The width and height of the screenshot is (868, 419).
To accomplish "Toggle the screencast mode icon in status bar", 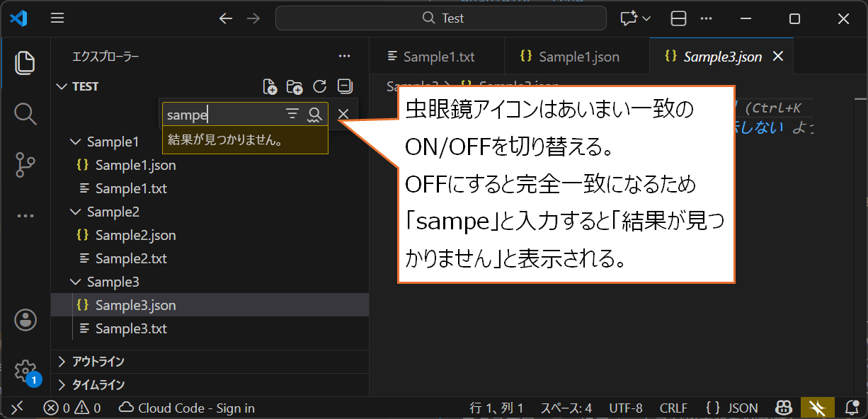I will click(817, 408).
